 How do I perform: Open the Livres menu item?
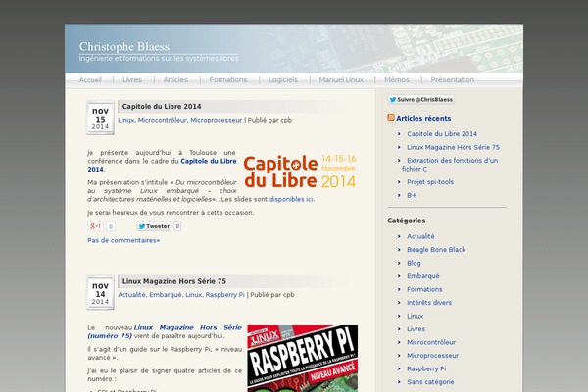[132, 80]
